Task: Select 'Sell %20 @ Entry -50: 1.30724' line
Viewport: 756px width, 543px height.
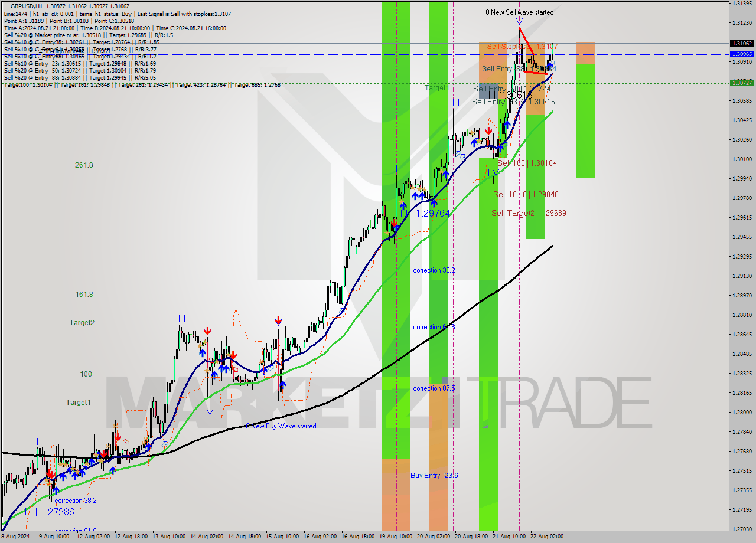Action: pyautogui.click(x=80, y=70)
